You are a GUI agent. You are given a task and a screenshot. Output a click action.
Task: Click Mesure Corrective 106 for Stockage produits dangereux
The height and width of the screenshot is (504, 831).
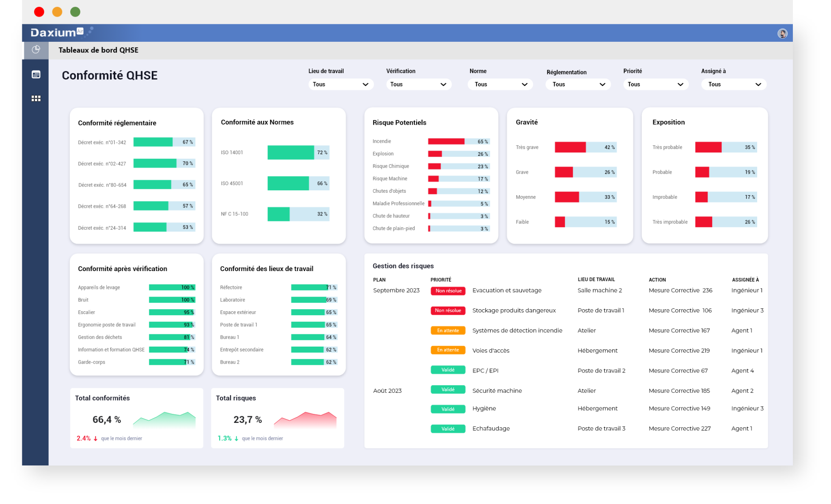click(680, 310)
